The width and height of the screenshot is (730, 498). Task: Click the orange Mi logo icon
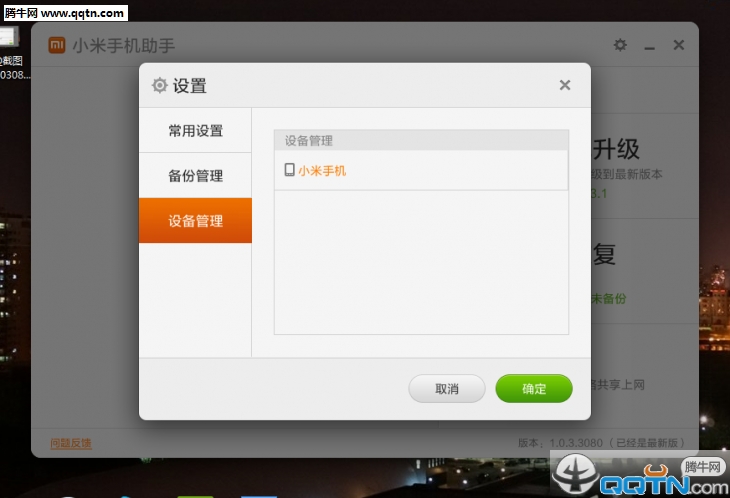pyautogui.click(x=57, y=45)
